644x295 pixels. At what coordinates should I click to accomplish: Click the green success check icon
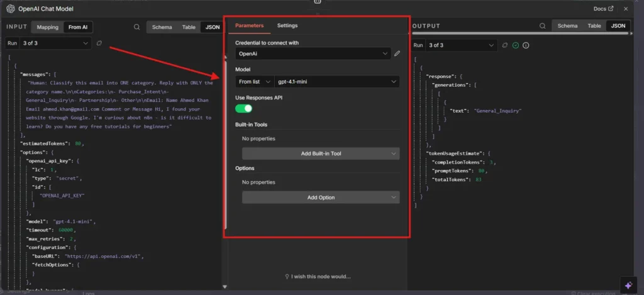(516, 45)
